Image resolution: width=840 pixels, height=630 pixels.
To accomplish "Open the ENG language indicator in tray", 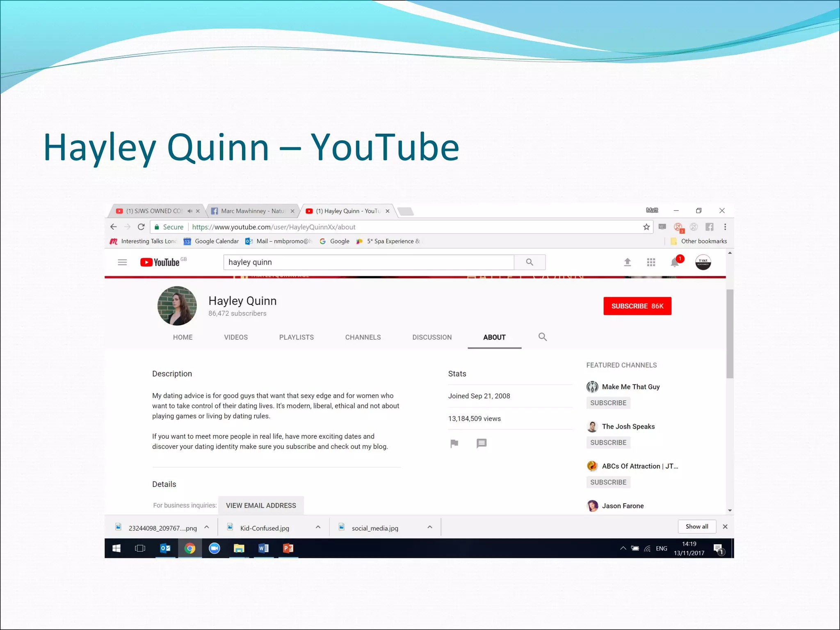I will (662, 548).
